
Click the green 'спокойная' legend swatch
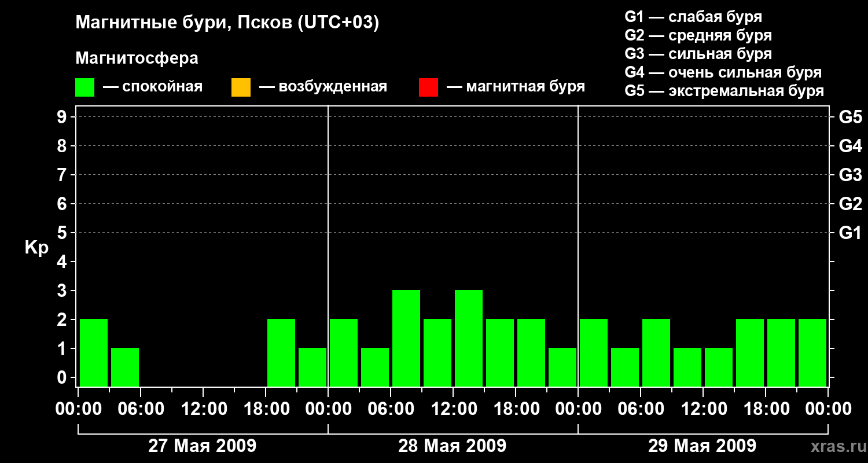click(x=84, y=87)
